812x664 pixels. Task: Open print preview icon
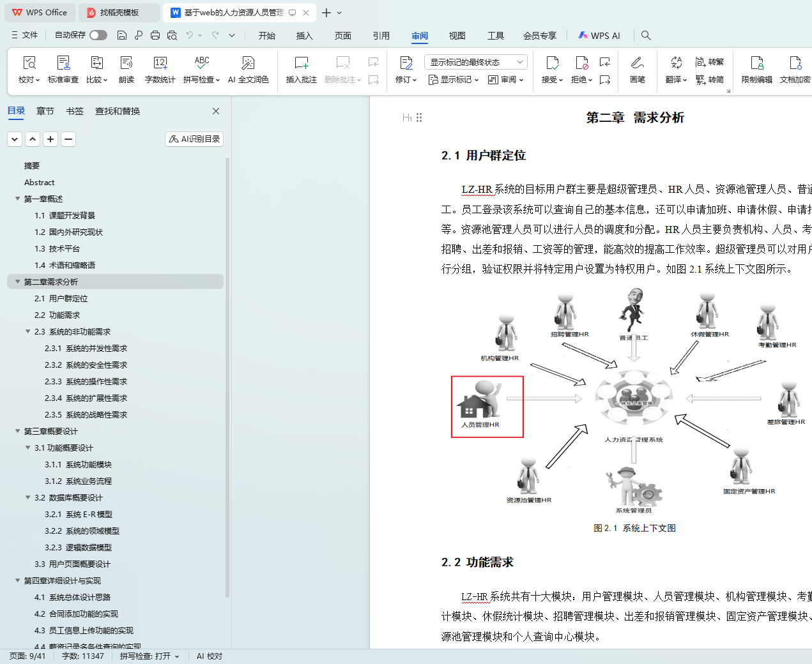[x=172, y=35]
